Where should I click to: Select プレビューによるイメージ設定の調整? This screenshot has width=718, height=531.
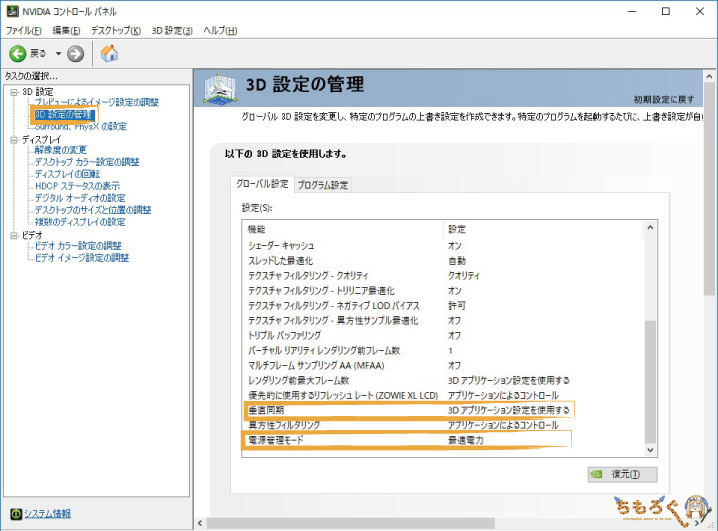tap(97, 102)
